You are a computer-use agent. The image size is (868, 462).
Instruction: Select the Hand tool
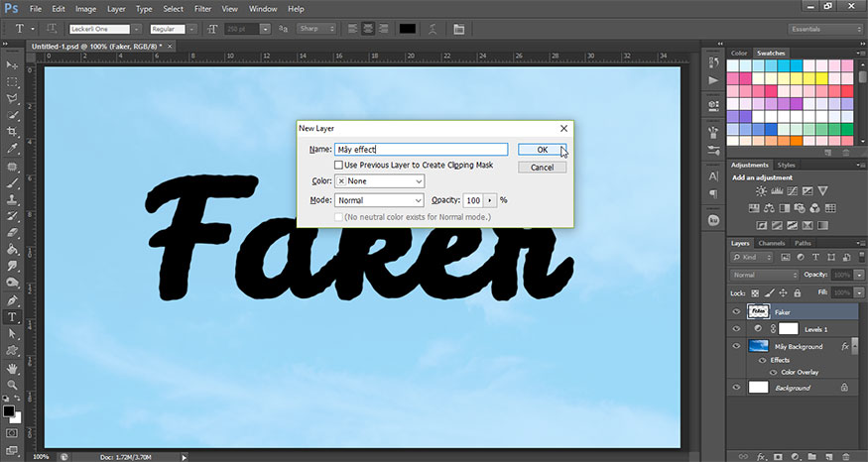(x=12, y=368)
